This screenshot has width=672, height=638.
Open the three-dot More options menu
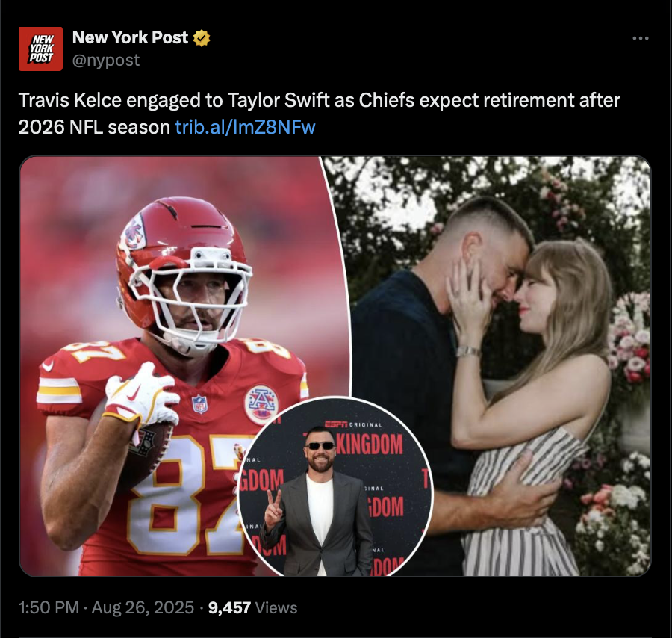click(641, 38)
